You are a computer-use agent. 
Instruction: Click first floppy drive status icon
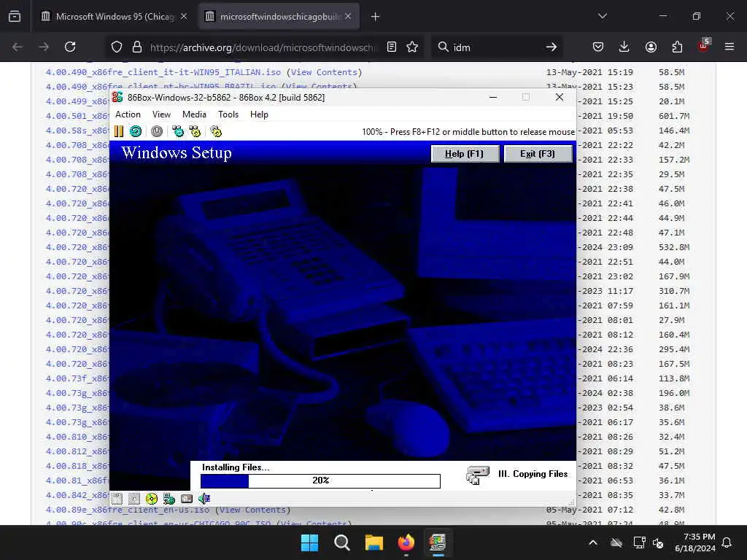point(117,499)
